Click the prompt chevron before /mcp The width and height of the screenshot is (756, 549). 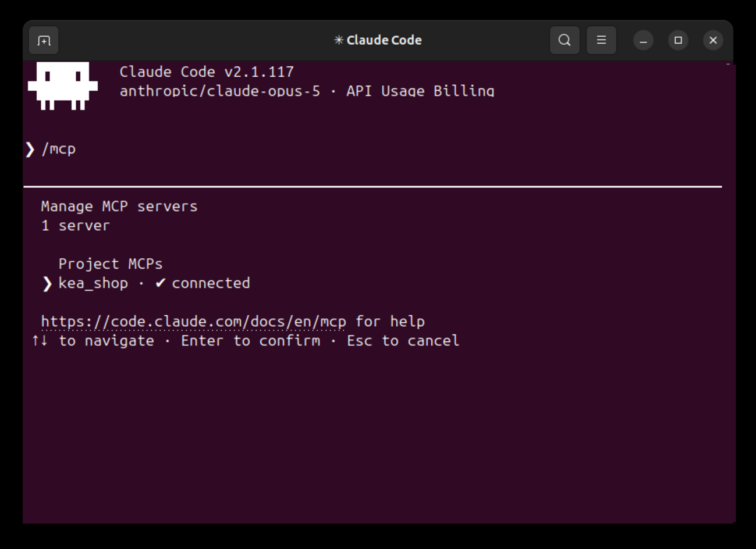click(x=30, y=149)
